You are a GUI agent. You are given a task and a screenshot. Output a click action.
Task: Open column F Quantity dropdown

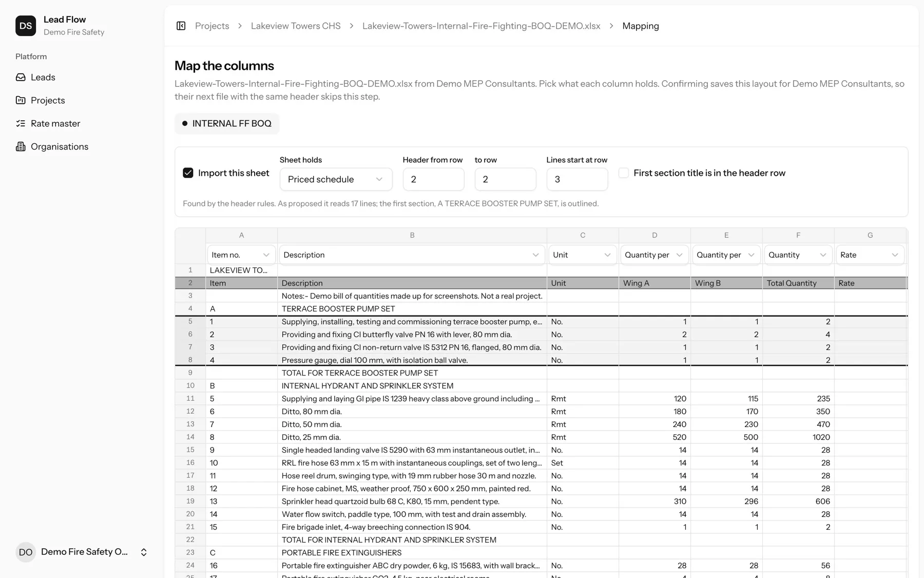click(x=798, y=255)
